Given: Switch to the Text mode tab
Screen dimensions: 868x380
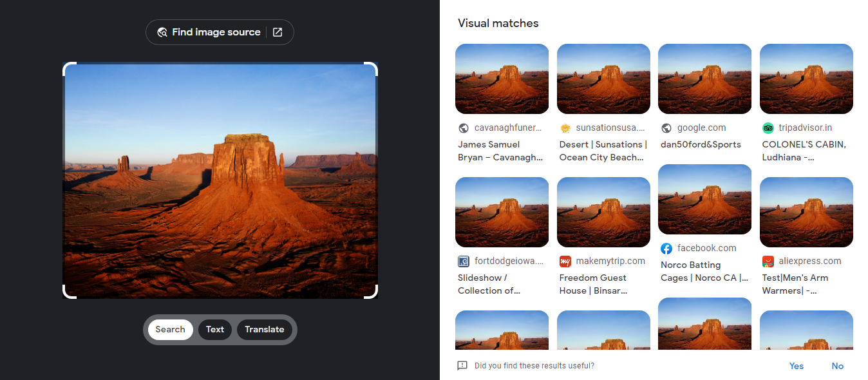Looking at the screenshot, I should pos(215,329).
